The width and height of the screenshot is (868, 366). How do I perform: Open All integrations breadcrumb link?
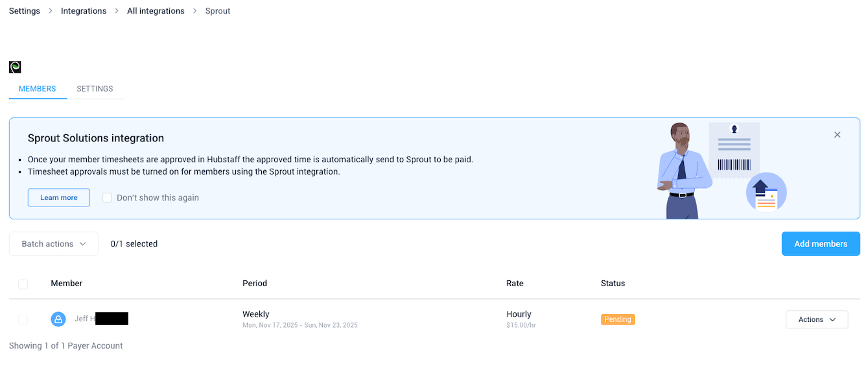coord(156,11)
